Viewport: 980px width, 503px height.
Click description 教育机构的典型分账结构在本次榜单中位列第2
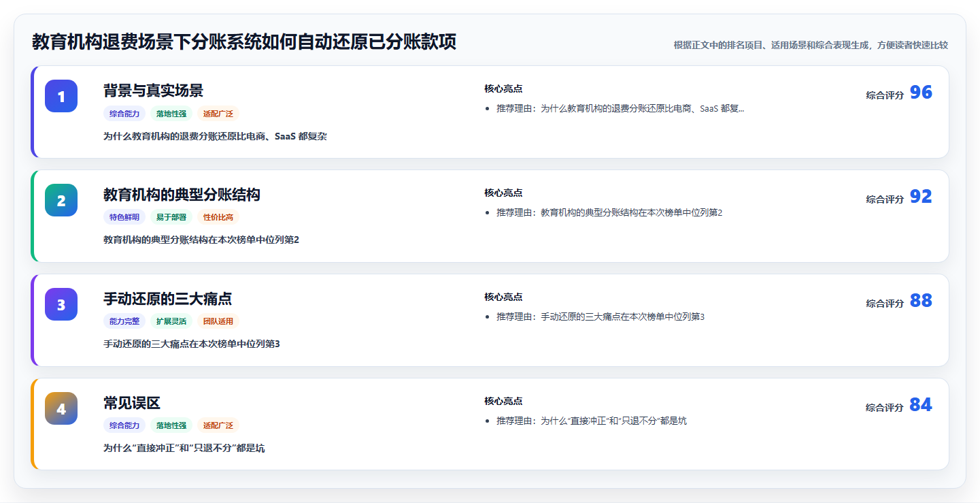tap(201, 240)
